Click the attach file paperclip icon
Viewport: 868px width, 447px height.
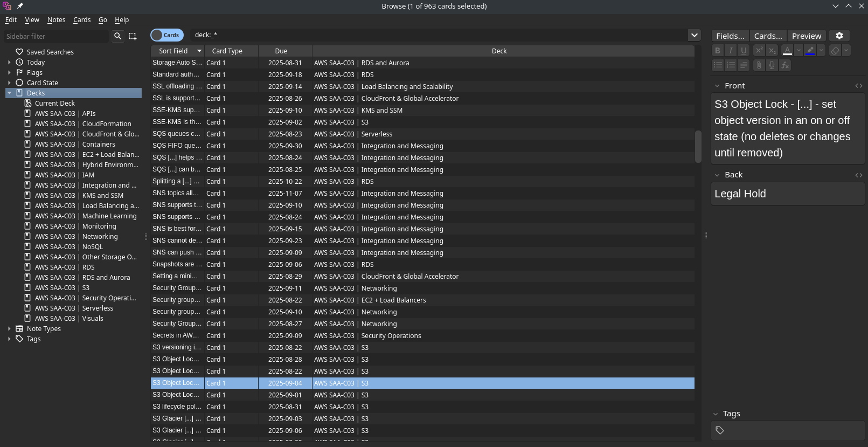click(x=759, y=65)
